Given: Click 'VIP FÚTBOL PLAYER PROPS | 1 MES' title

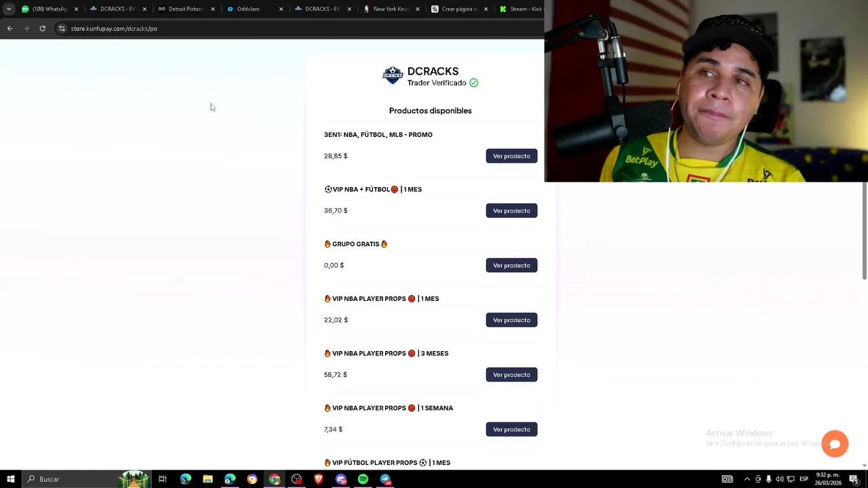Looking at the screenshot, I should pyautogui.click(x=387, y=463).
